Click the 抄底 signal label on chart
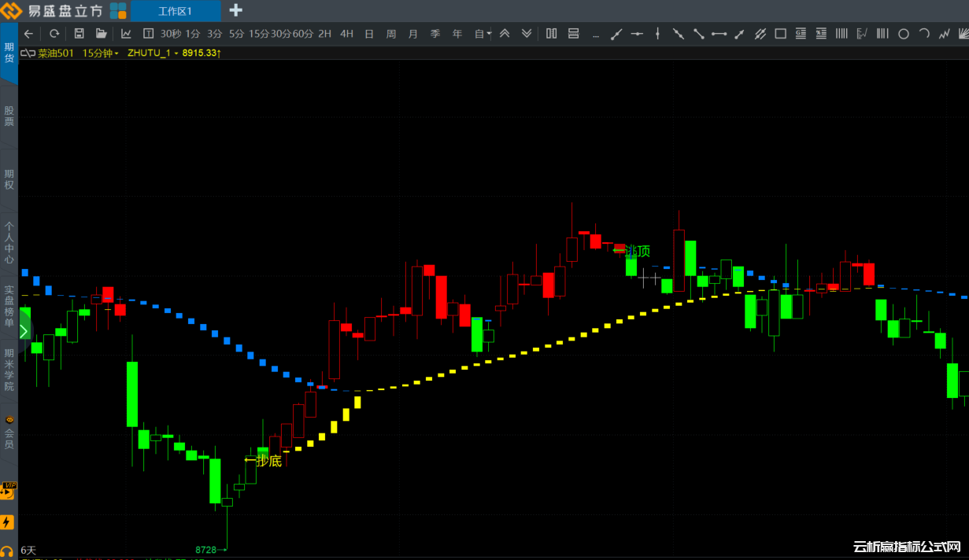 point(269,461)
